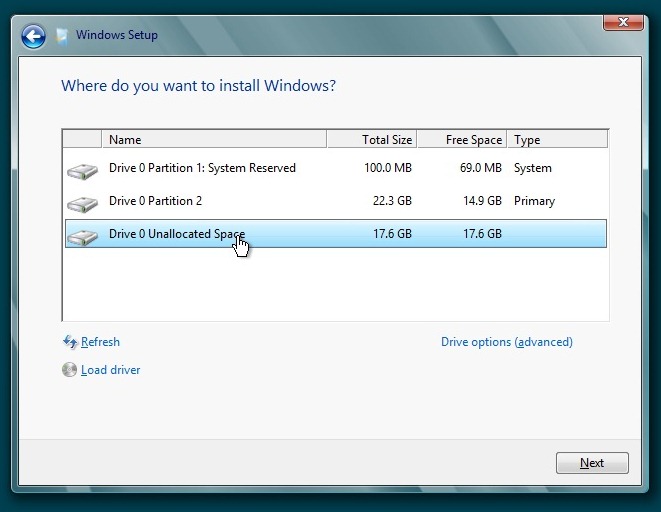Click the 22.3 GB total size value
Image resolution: width=661 pixels, height=512 pixels.
(392, 201)
